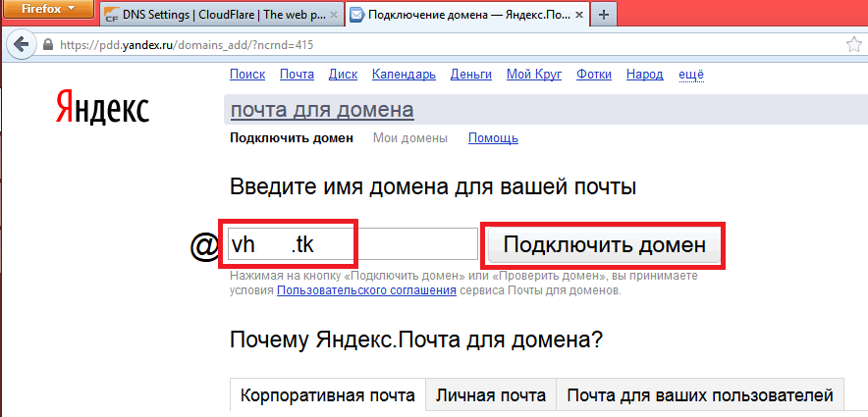
Task: Open the Диск service link
Action: click(343, 75)
